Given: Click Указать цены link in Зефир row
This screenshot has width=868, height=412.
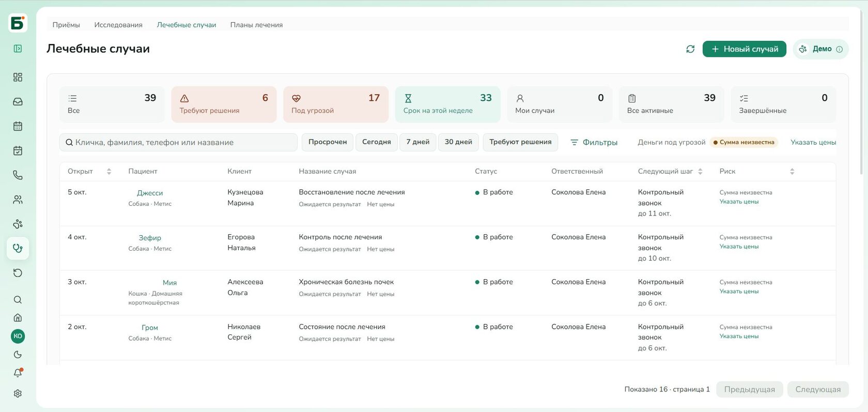Looking at the screenshot, I should pos(739,247).
